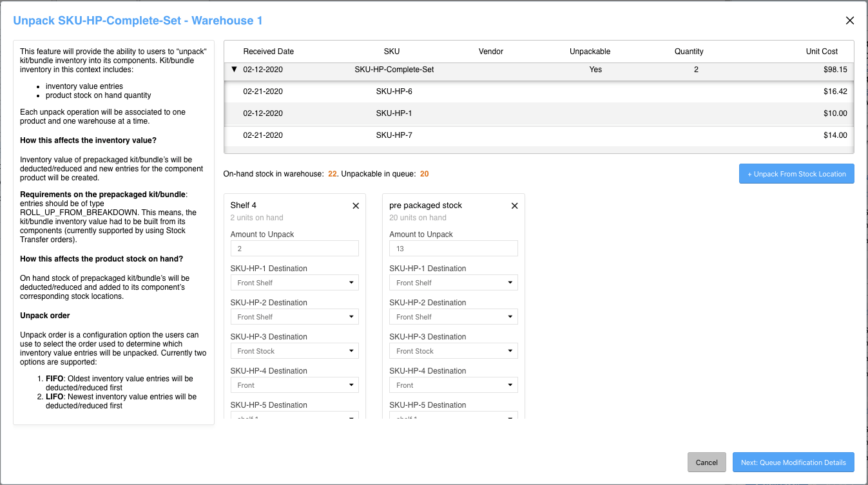Open SKU-HP-4 Destination dropdown in Shelf 4
This screenshot has width=868, height=485.
click(x=294, y=385)
